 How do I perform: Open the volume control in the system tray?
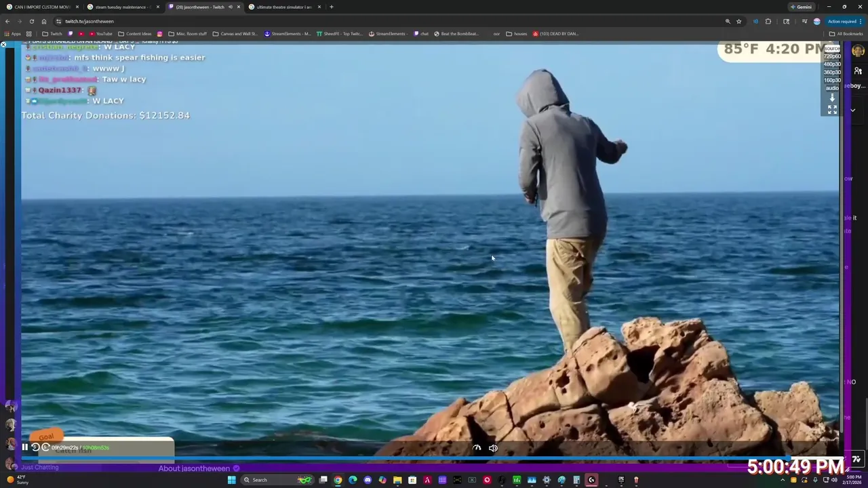(834, 480)
